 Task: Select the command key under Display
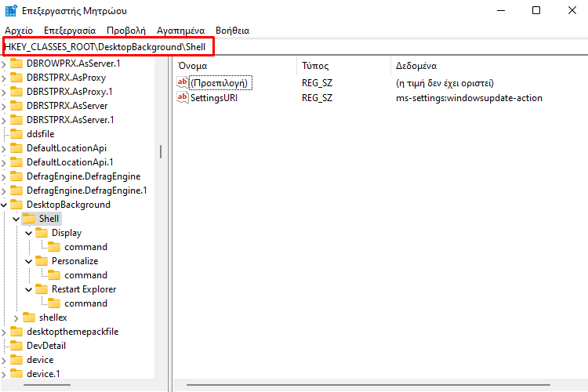pyautogui.click(x=86, y=247)
